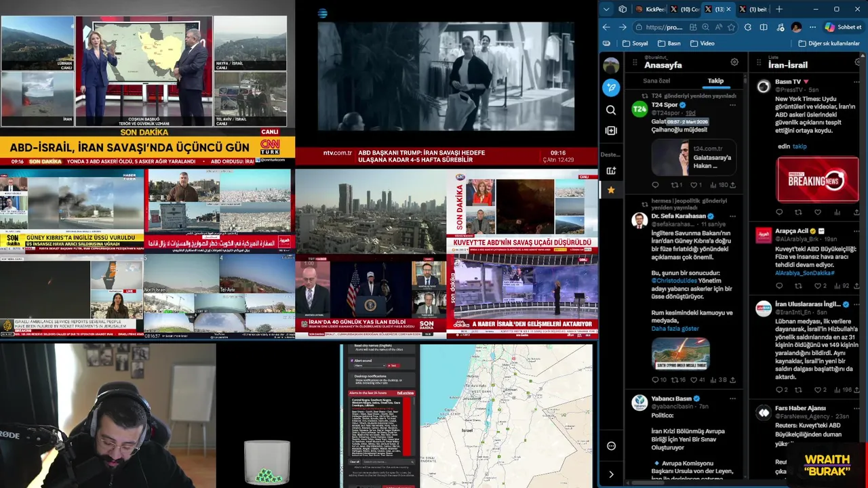Screen dimensions: 868x488
Task: Click the city name search field
Action: [x=388, y=462]
